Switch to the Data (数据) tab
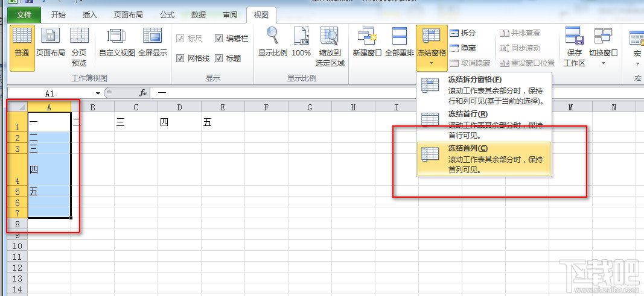 click(x=199, y=15)
